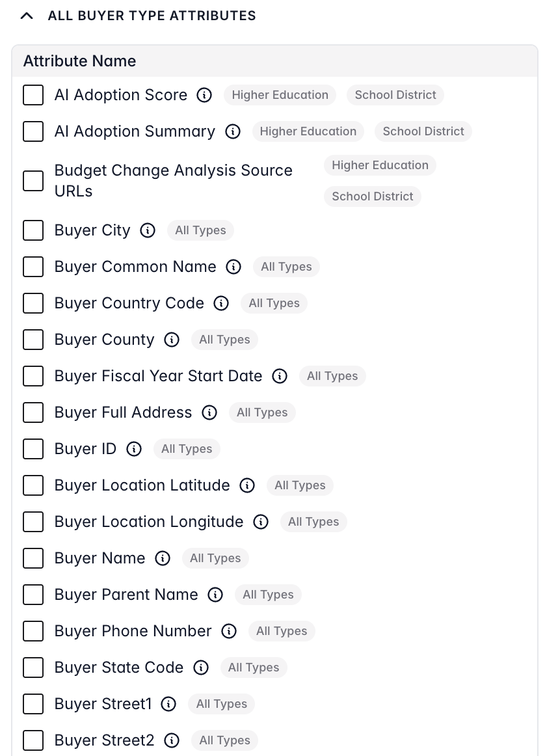Image resolution: width=545 pixels, height=756 pixels.
Task: Open the info tooltip for AI Adoption Score
Action: (x=204, y=95)
